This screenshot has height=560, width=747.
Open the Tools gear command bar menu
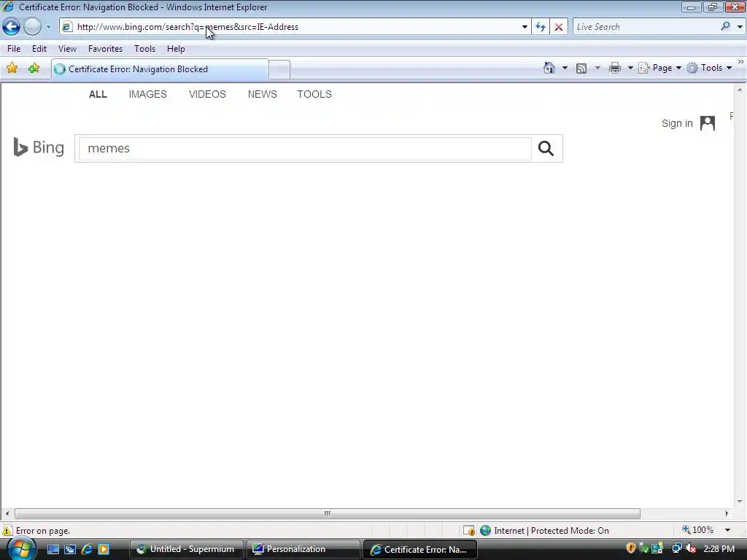pyautogui.click(x=709, y=68)
